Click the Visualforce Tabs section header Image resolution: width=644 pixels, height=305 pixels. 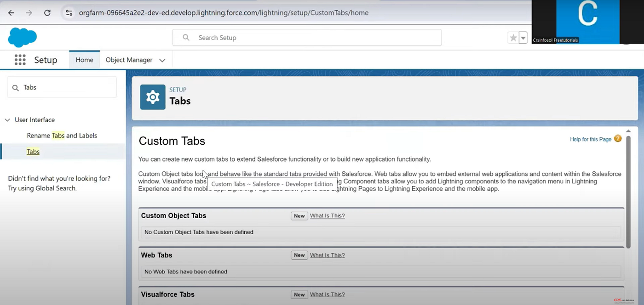point(167,294)
